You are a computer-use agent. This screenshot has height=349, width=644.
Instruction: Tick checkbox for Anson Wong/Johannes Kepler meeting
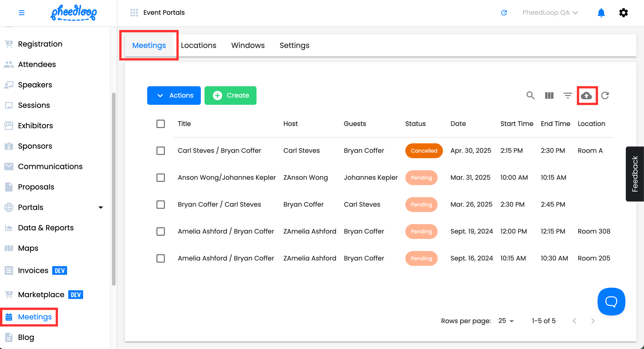tap(161, 178)
